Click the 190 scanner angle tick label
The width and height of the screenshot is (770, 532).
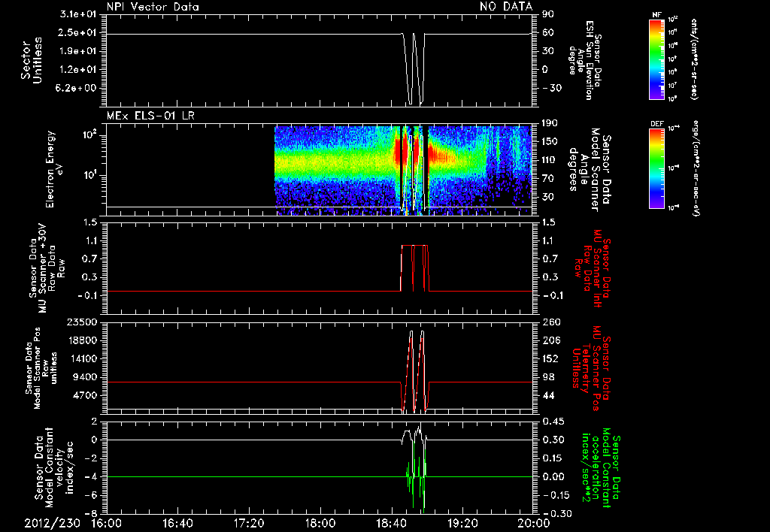pyautogui.click(x=550, y=123)
